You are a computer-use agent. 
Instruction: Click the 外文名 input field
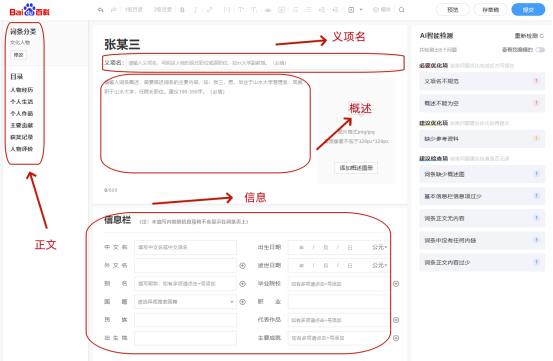[185, 265]
